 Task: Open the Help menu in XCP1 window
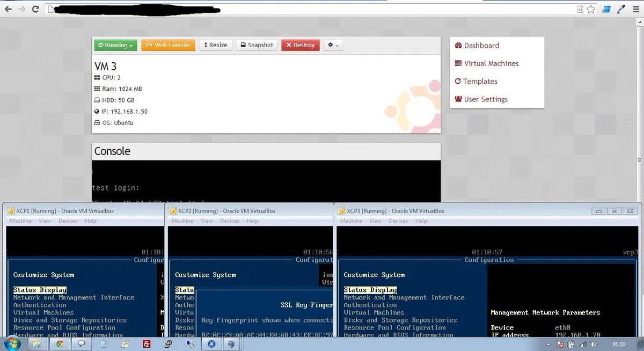[91, 221]
